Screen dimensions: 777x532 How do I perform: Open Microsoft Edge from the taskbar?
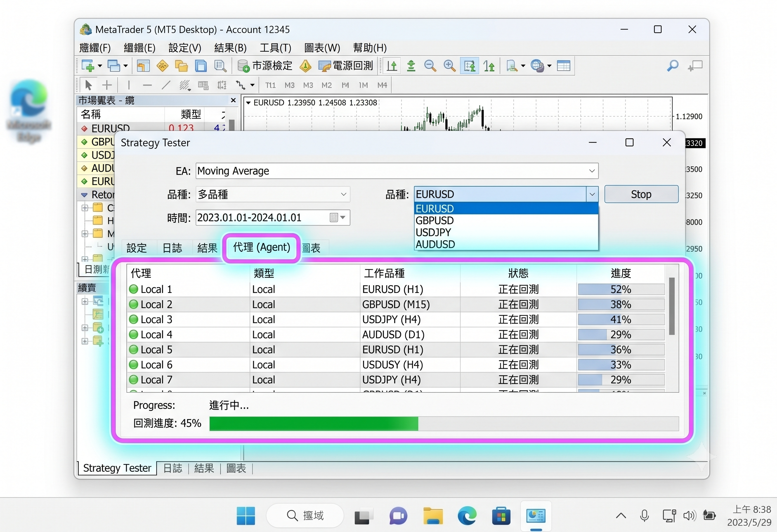pyautogui.click(x=467, y=515)
